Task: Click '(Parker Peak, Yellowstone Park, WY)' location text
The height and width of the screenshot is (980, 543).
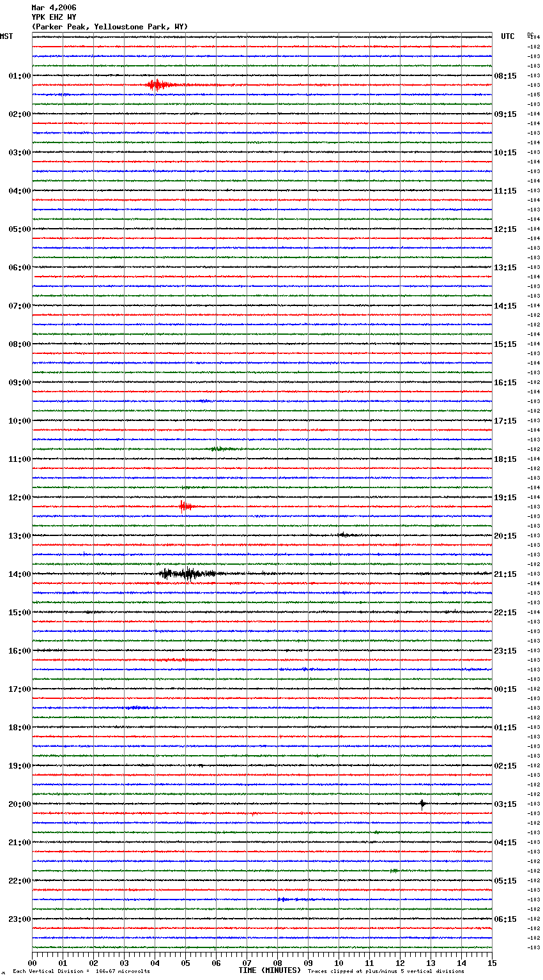Action: (110, 27)
